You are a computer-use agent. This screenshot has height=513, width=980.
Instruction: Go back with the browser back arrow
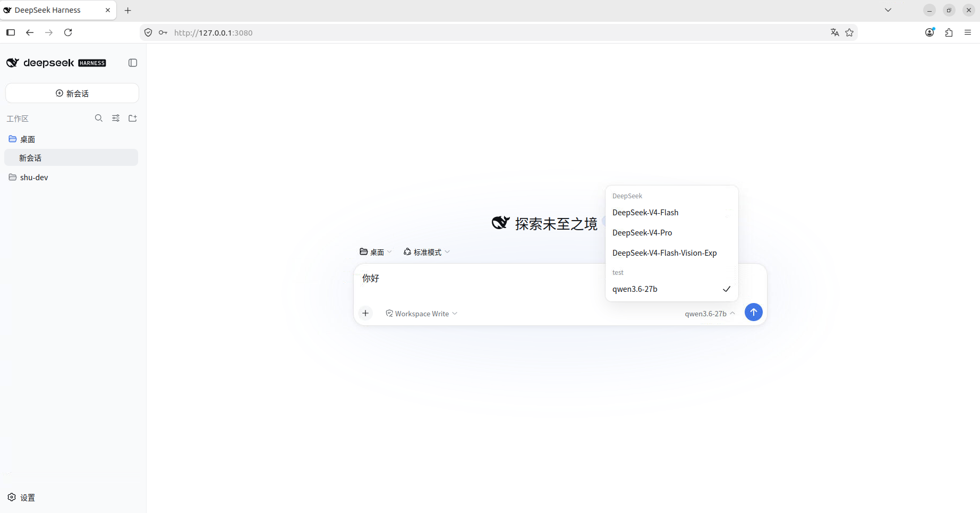coord(30,32)
